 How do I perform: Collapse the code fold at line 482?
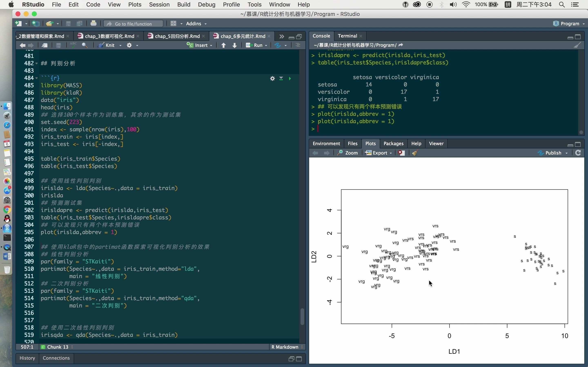tap(37, 63)
